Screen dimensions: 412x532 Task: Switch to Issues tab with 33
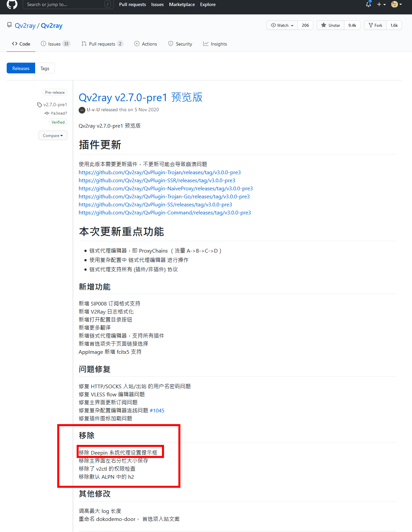[56, 44]
